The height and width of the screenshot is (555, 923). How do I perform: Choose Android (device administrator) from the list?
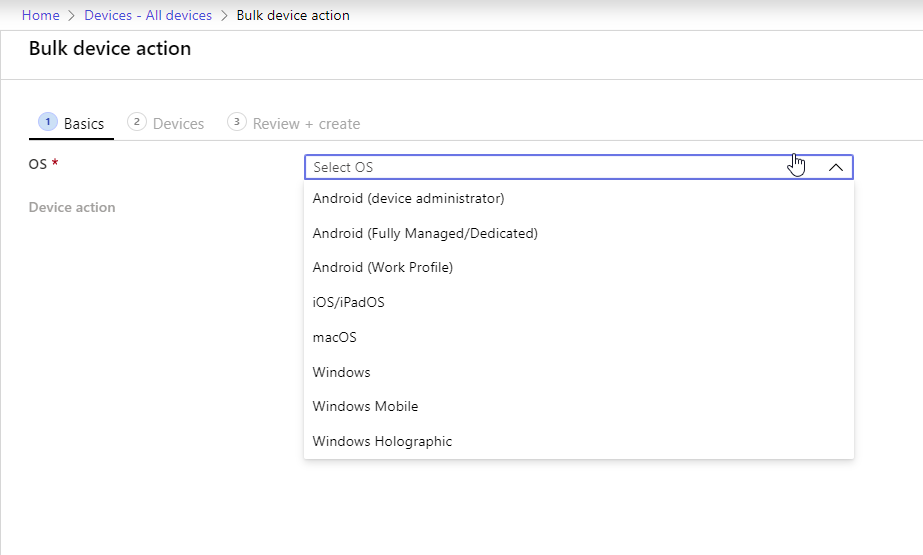pyautogui.click(x=408, y=198)
